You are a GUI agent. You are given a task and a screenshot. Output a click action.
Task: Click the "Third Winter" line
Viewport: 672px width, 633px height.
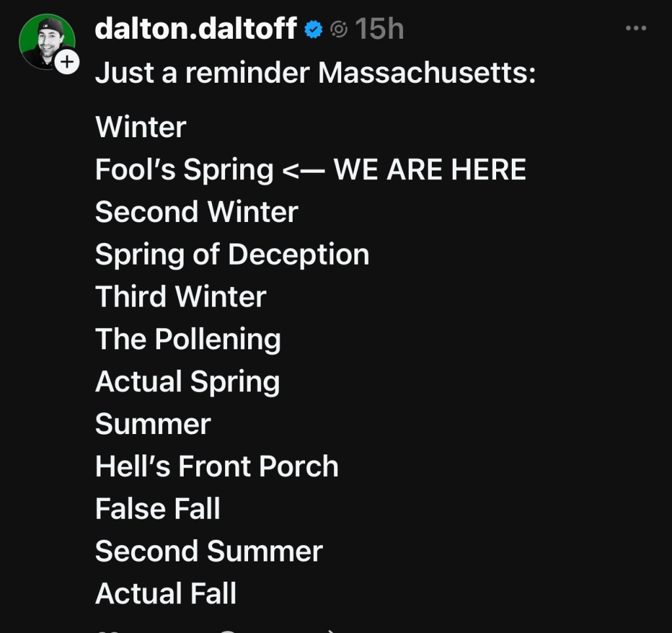point(180,297)
